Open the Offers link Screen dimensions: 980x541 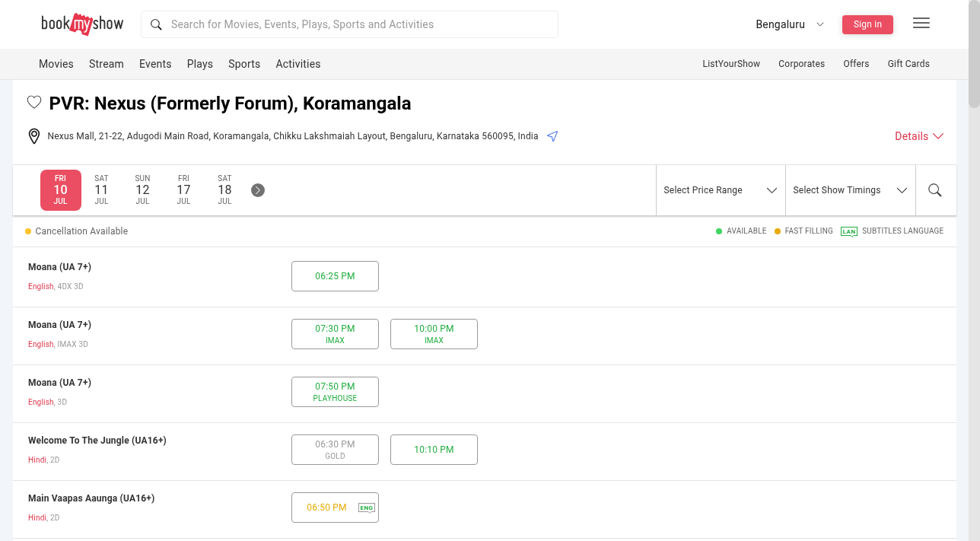click(x=856, y=64)
